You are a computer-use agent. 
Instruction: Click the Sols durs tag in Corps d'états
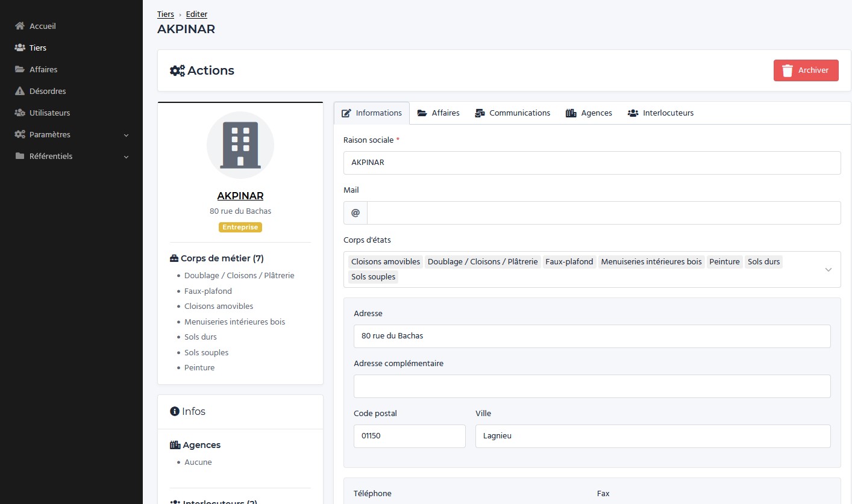[x=764, y=262]
